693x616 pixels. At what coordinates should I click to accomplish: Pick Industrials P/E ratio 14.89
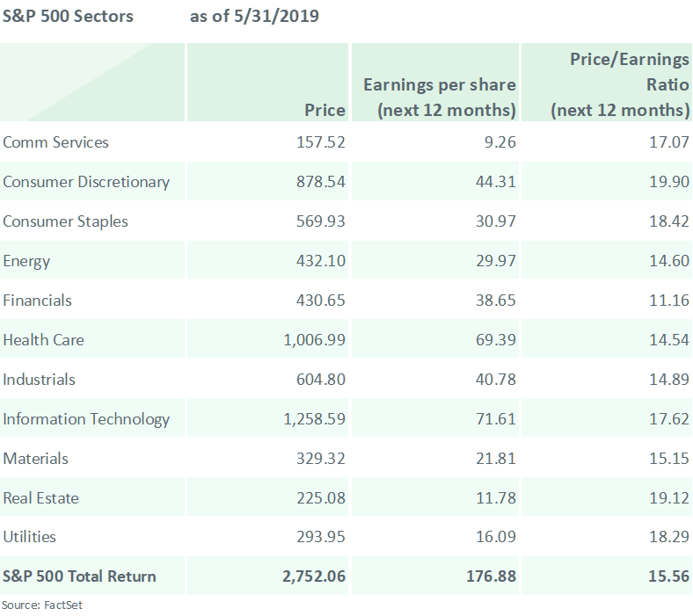[669, 380]
